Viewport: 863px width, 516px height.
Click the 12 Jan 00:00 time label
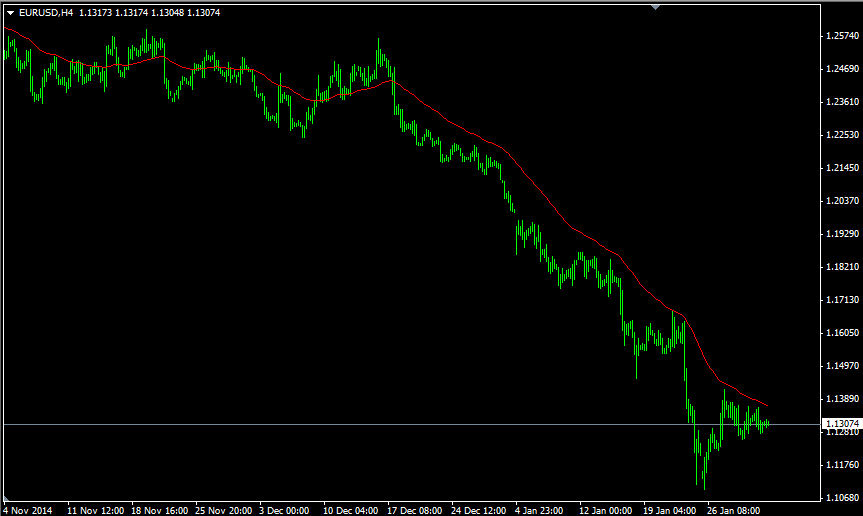pyautogui.click(x=605, y=510)
